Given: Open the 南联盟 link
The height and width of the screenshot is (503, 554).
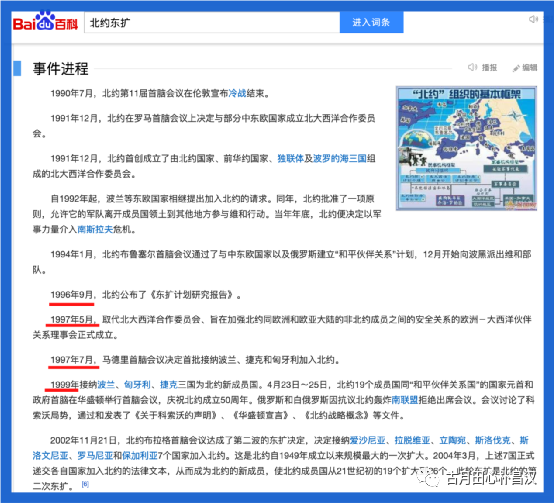Looking at the screenshot, I should pos(405,400).
